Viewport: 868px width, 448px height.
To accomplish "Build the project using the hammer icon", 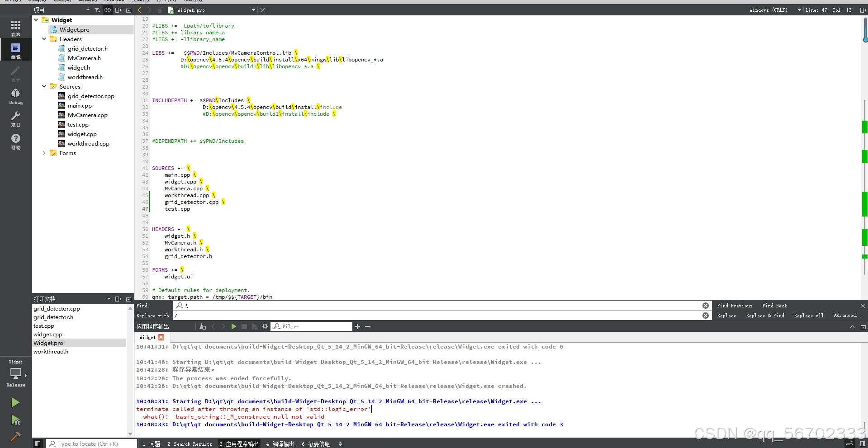I will [15, 436].
